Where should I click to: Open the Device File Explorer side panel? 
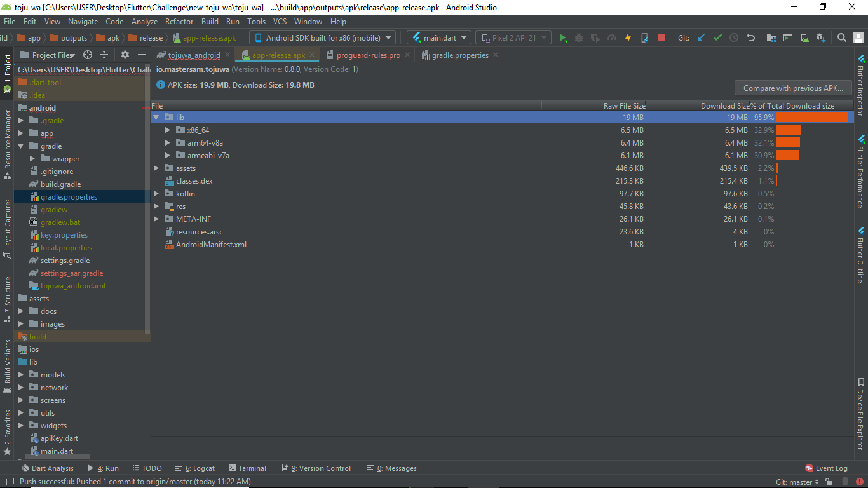[x=861, y=414]
